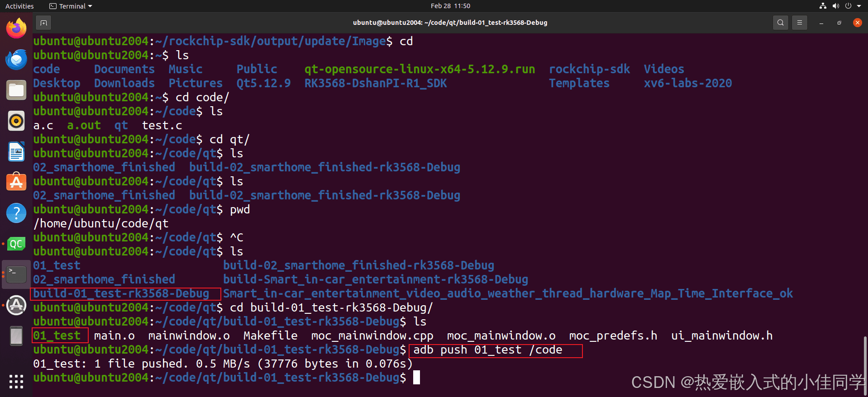
Task: Open the Help question-mark icon
Action: [16, 213]
